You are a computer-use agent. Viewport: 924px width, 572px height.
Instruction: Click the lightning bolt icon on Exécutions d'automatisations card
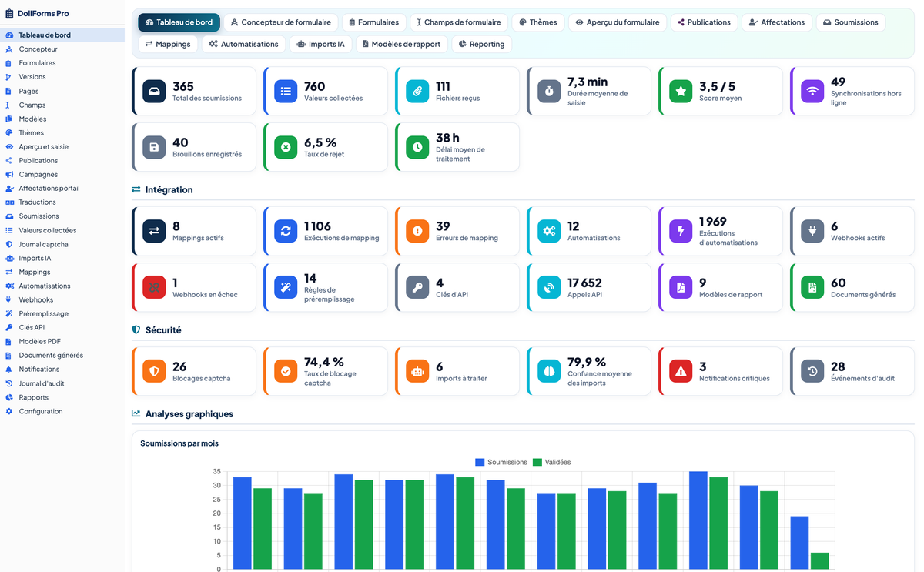tap(681, 231)
